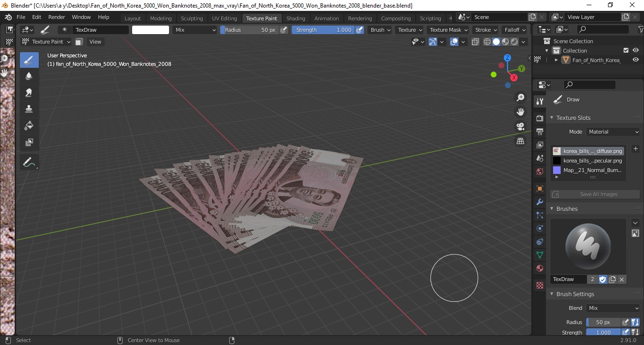Open the Texture popover dropdown

[x=410, y=30]
